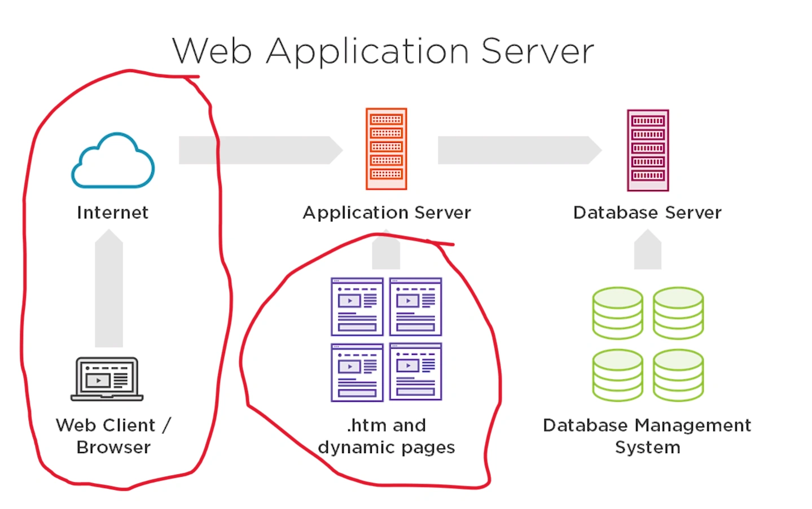Click the bottom-right green database cylinder
The image size is (812, 509).
click(677, 374)
